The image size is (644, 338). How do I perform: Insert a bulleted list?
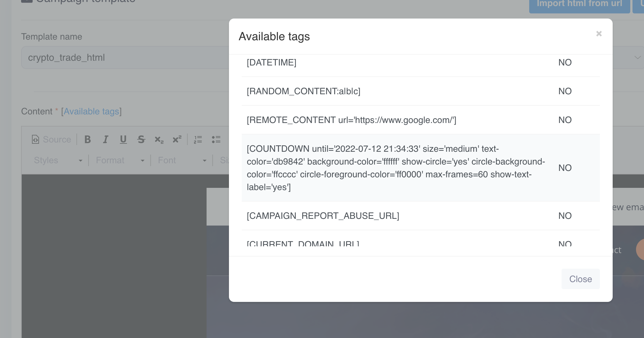[216, 139]
